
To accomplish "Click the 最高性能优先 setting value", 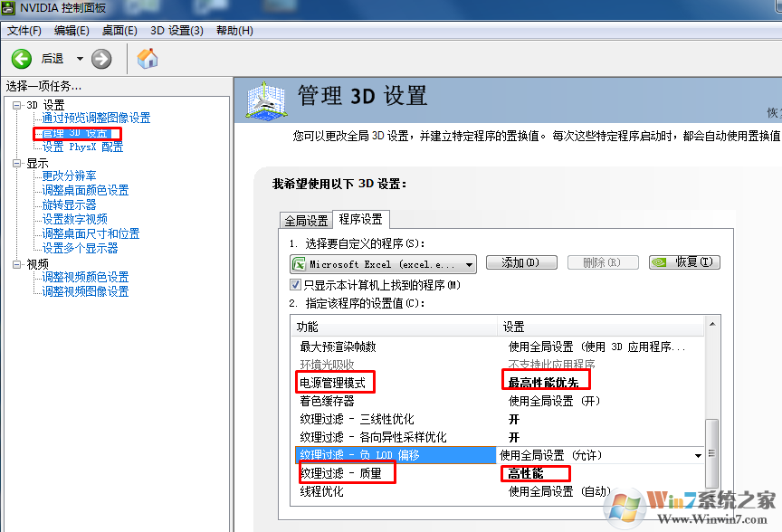I will click(543, 383).
